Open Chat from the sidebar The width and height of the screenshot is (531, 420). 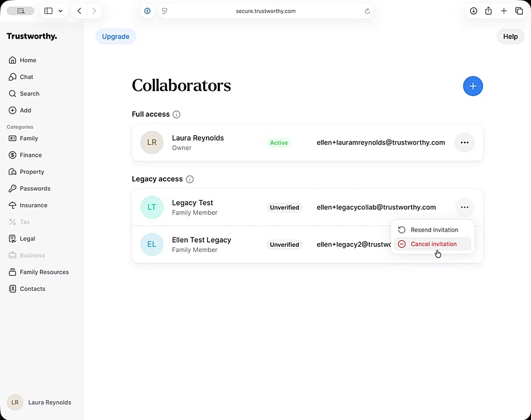pos(26,77)
